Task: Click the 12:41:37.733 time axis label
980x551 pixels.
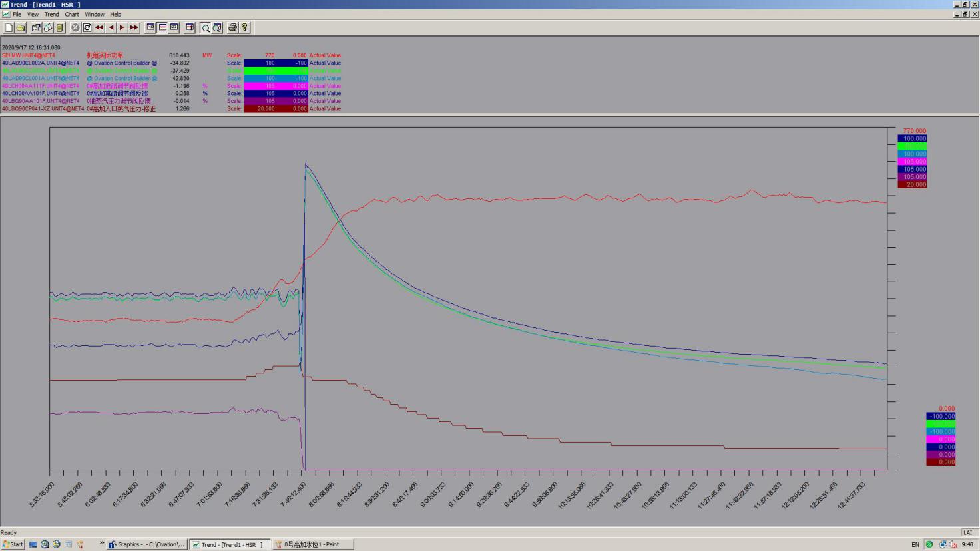Action: tap(852, 495)
